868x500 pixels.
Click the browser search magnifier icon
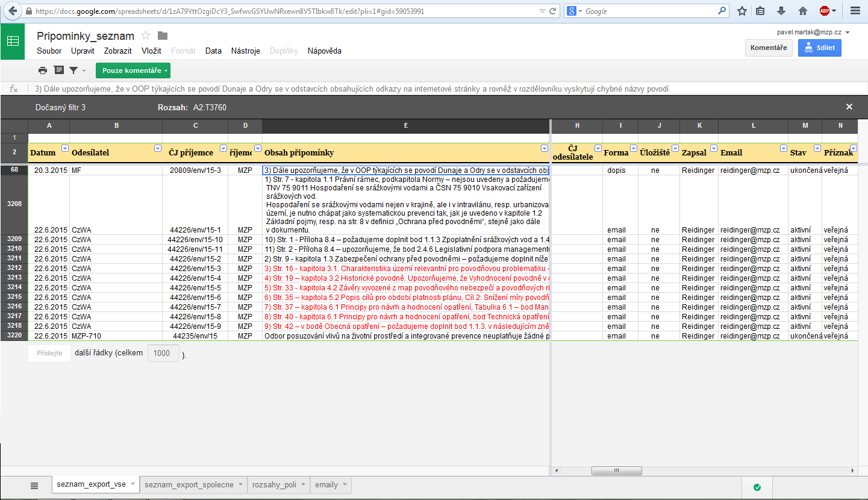point(722,11)
